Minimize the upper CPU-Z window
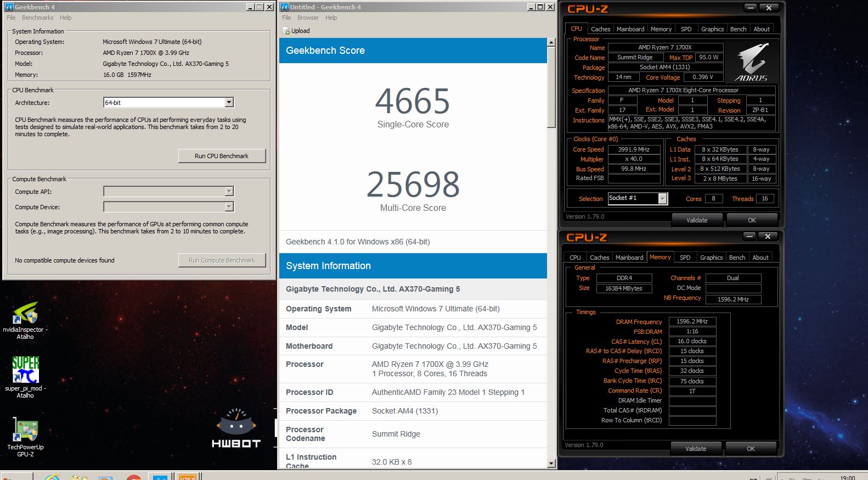 tap(750, 8)
